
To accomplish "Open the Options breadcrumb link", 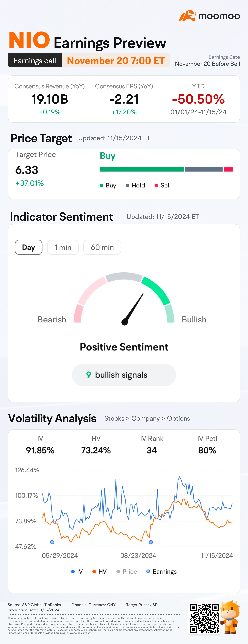I will (x=179, y=419).
